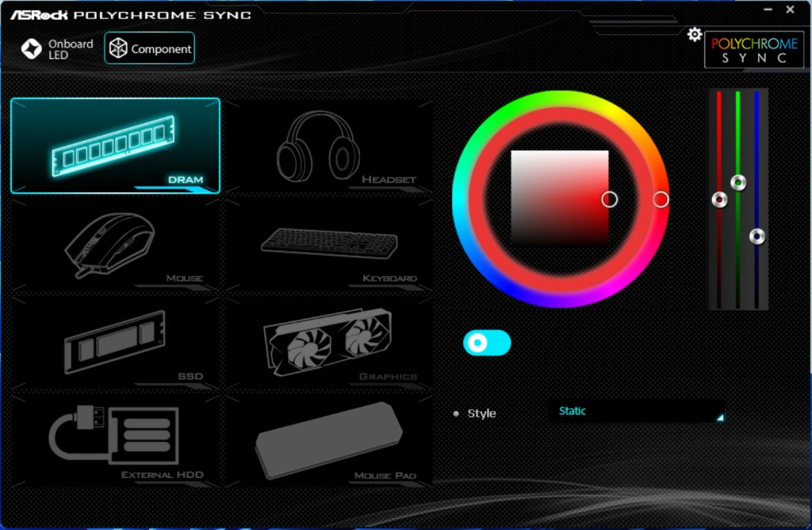Click the Style label text

481,413
